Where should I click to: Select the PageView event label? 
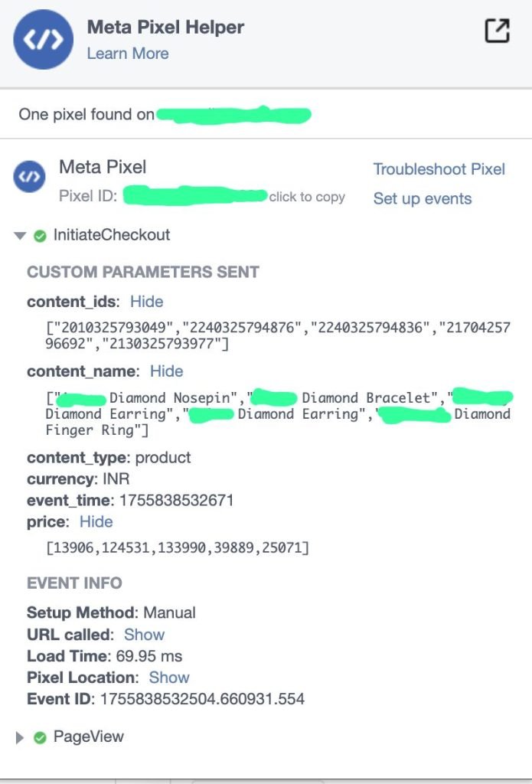click(89, 737)
